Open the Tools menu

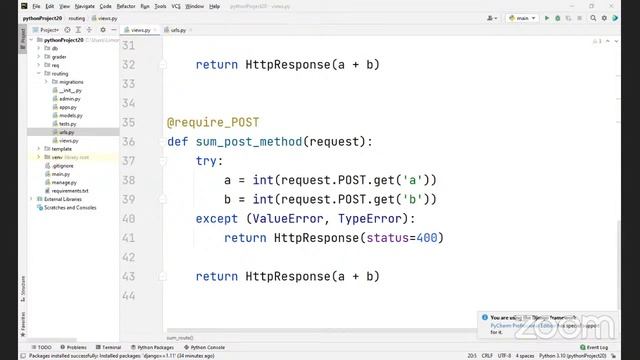pyautogui.click(x=160, y=6)
